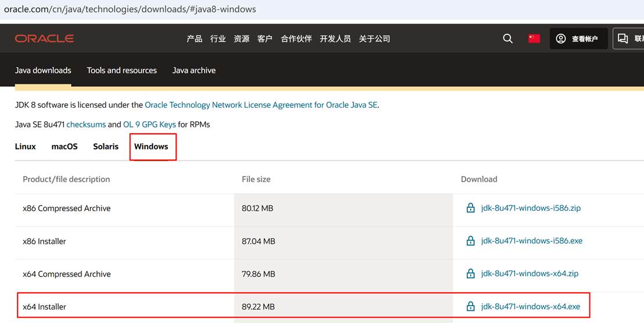Download jdk-8u471-windows-x64.exe
The width and height of the screenshot is (644, 323).
[x=531, y=306]
